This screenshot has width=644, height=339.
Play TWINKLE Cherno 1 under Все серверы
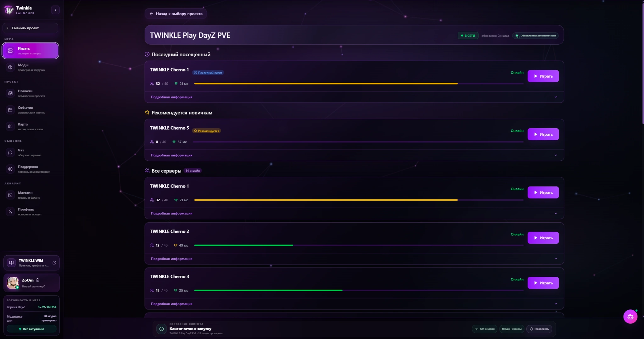[543, 192]
